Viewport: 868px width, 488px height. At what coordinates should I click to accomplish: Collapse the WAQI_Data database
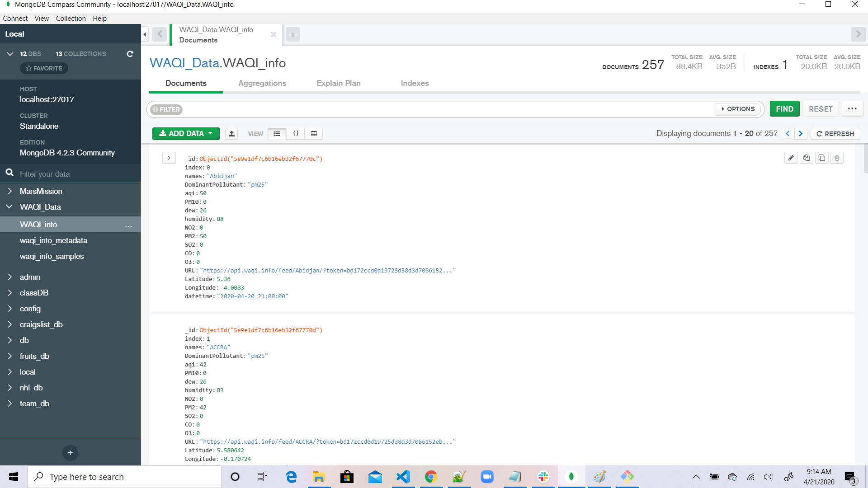point(9,207)
